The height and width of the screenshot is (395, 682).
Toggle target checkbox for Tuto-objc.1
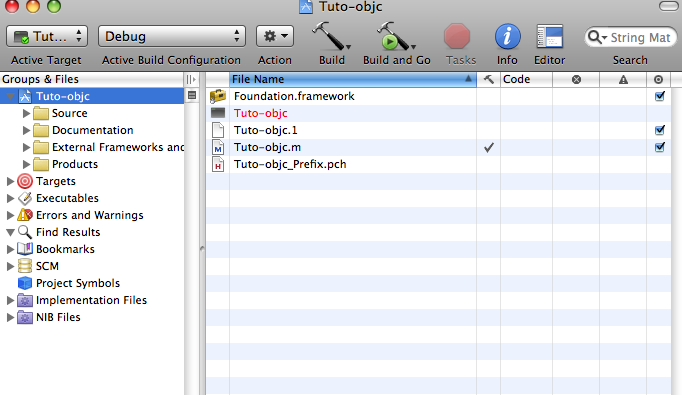pyautogui.click(x=659, y=130)
